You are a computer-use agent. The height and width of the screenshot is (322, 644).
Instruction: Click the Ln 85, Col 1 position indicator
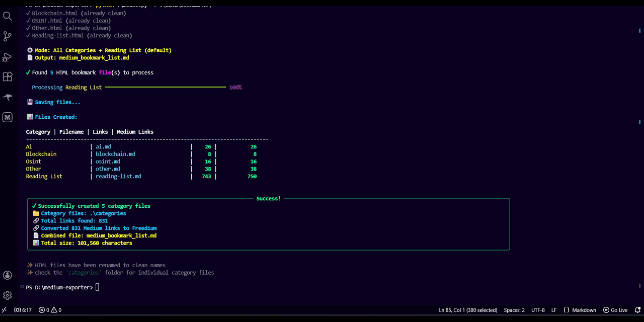point(468,310)
